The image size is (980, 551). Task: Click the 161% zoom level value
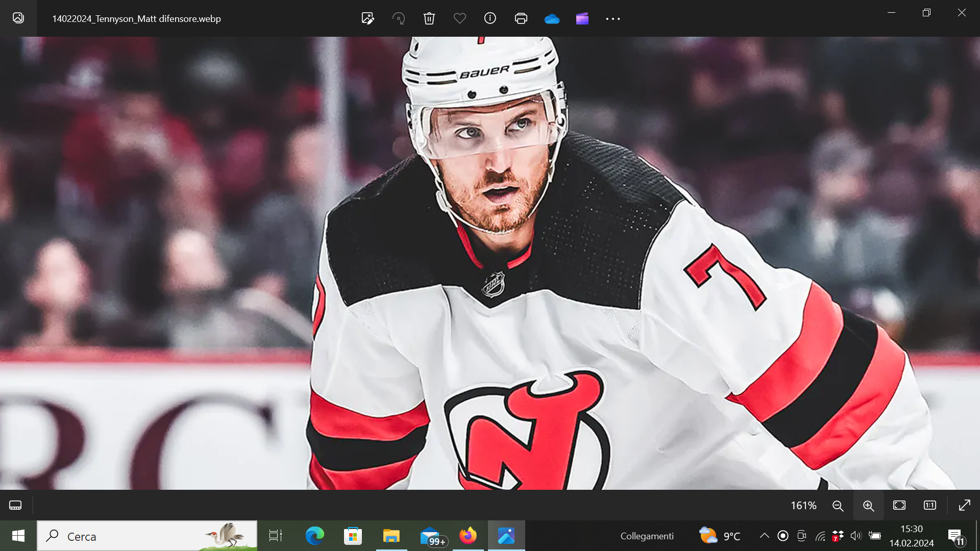point(803,505)
